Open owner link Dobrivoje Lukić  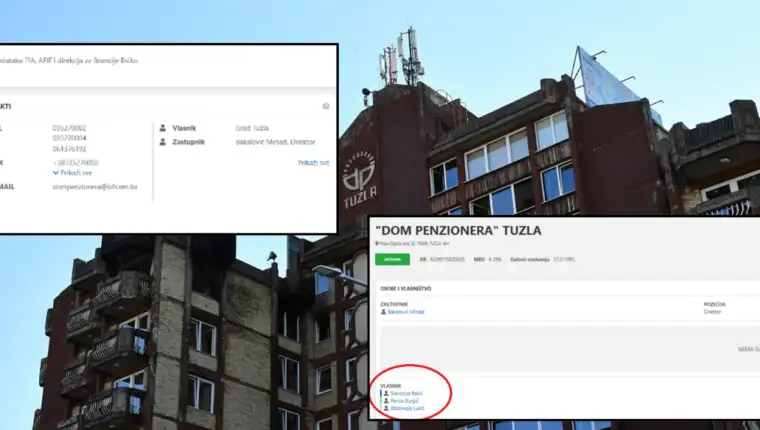coord(407,409)
